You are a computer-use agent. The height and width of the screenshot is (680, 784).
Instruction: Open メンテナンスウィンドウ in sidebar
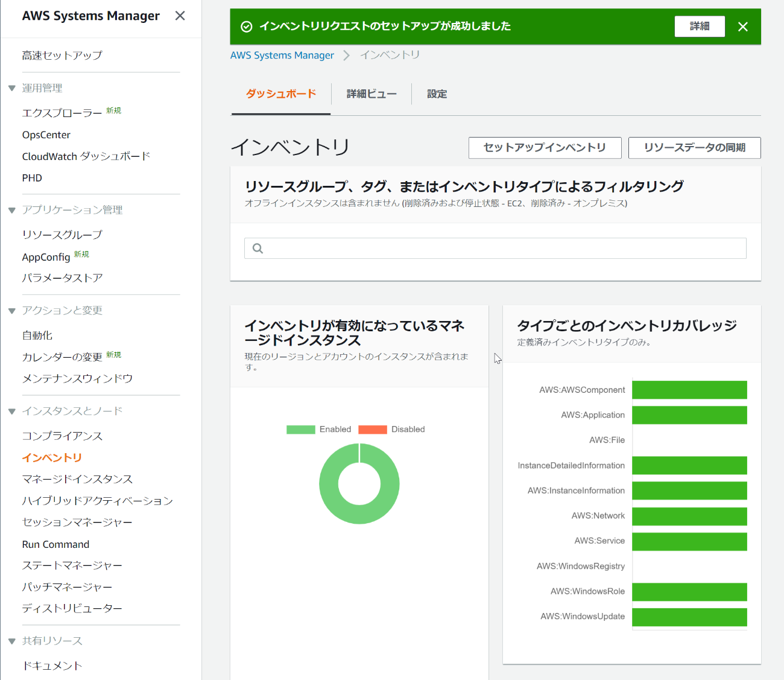(77, 379)
